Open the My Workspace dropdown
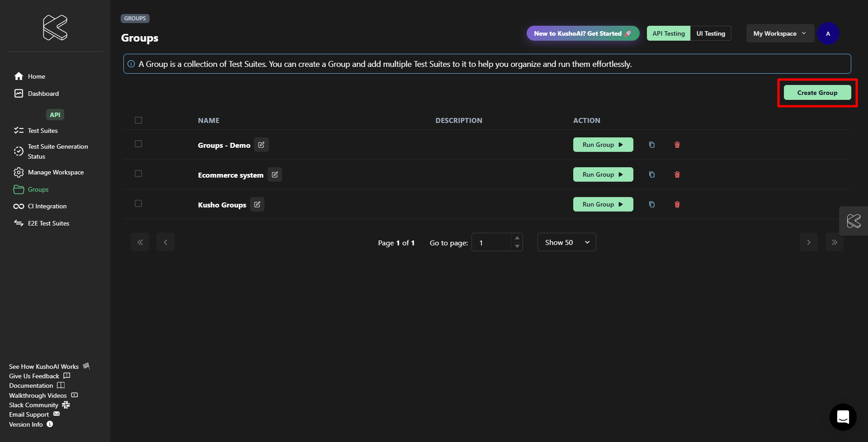 click(779, 33)
